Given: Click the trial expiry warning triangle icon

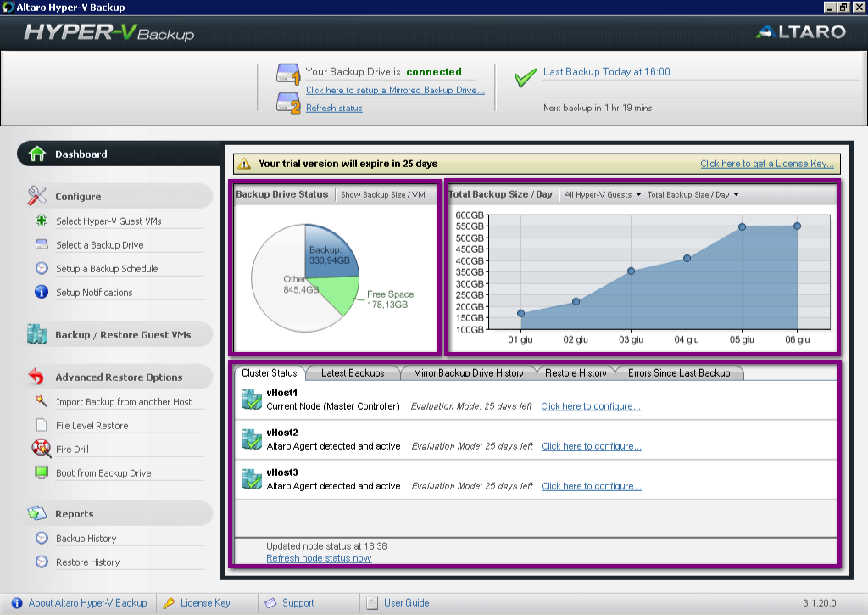Looking at the screenshot, I should pos(244,164).
